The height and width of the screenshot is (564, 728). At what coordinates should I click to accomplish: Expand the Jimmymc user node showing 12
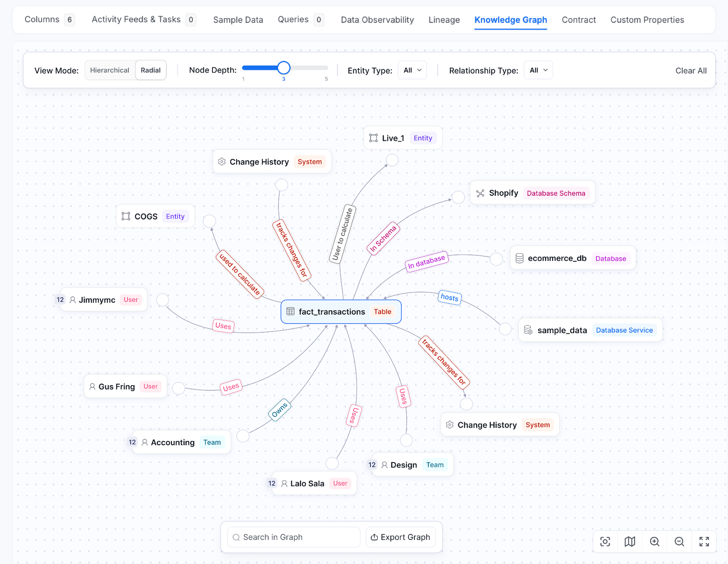tap(60, 300)
